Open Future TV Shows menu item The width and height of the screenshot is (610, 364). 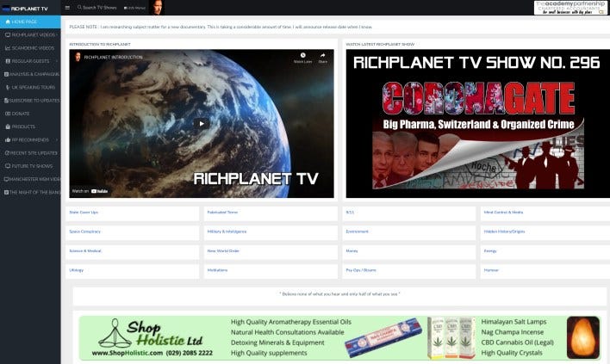tap(30, 166)
